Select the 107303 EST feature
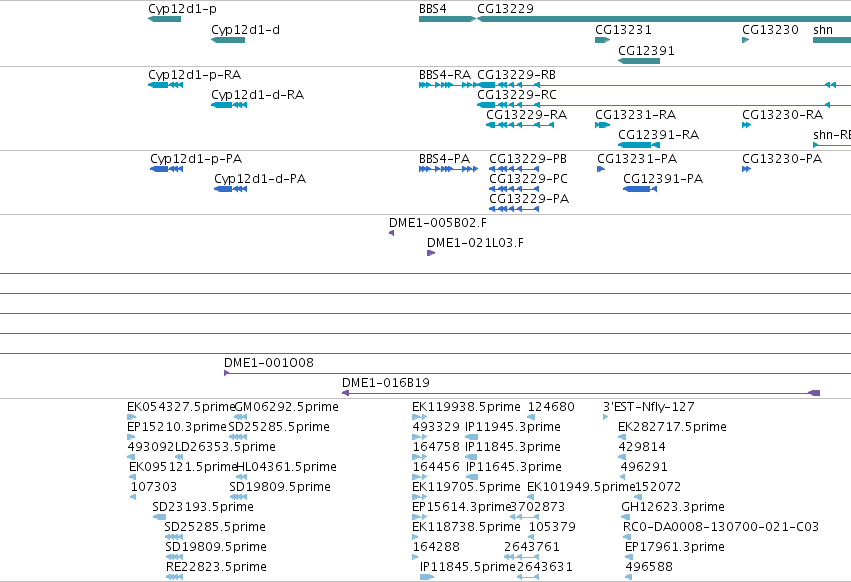Image resolution: width=851 pixels, height=582 pixels. [x=134, y=497]
